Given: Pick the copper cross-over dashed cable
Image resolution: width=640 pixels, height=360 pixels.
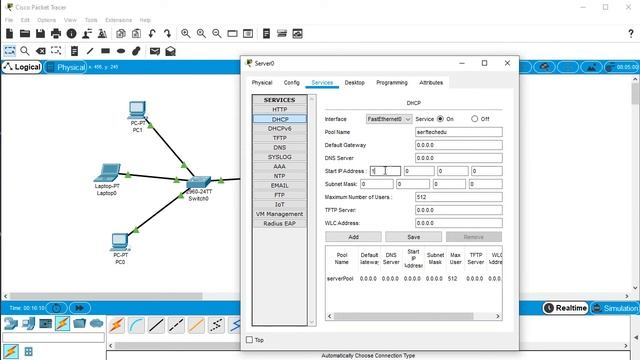Looking at the screenshot, I should click(x=176, y=325).
